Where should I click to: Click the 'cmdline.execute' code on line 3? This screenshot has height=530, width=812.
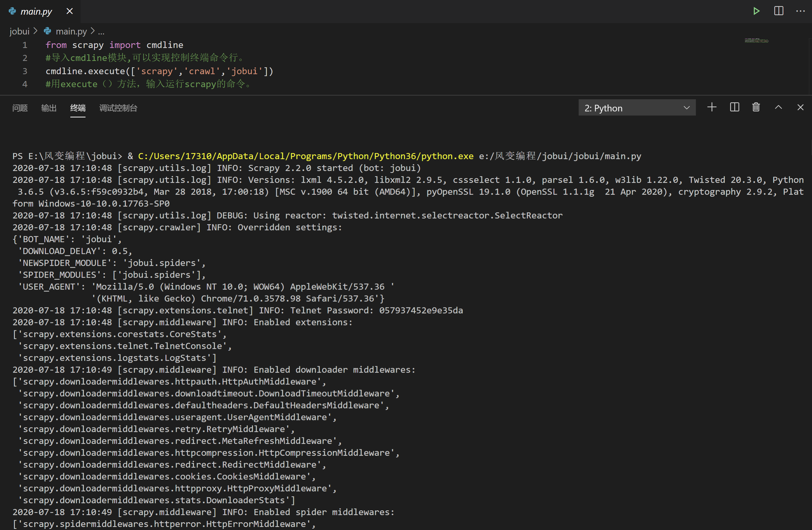click(x=85, y=71)
